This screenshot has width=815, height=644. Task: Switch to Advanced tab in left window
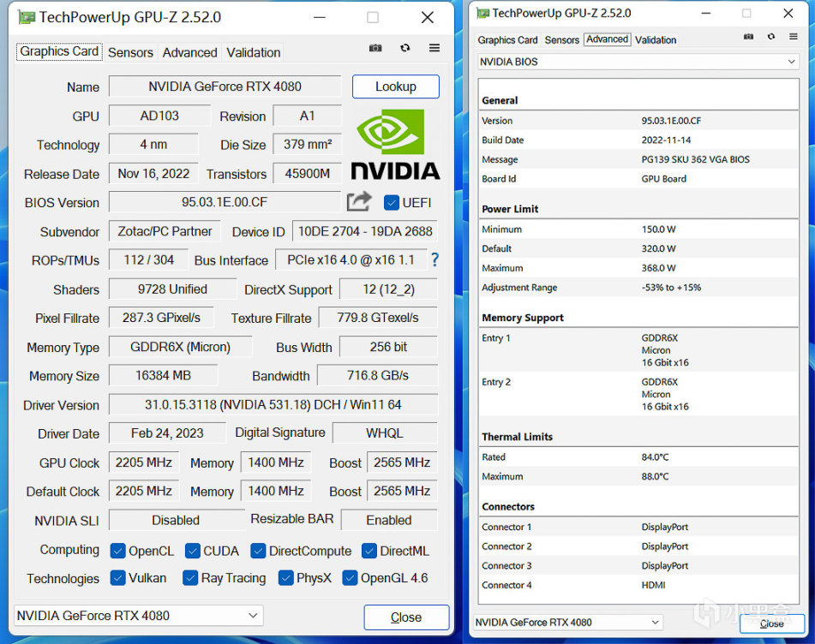[189, 52]
